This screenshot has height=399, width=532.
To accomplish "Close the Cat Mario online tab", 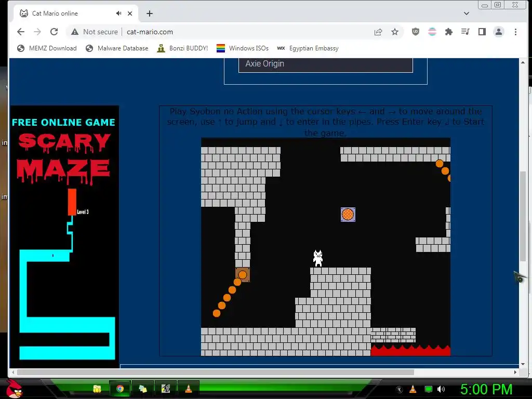I will click(x=130, y=14).
